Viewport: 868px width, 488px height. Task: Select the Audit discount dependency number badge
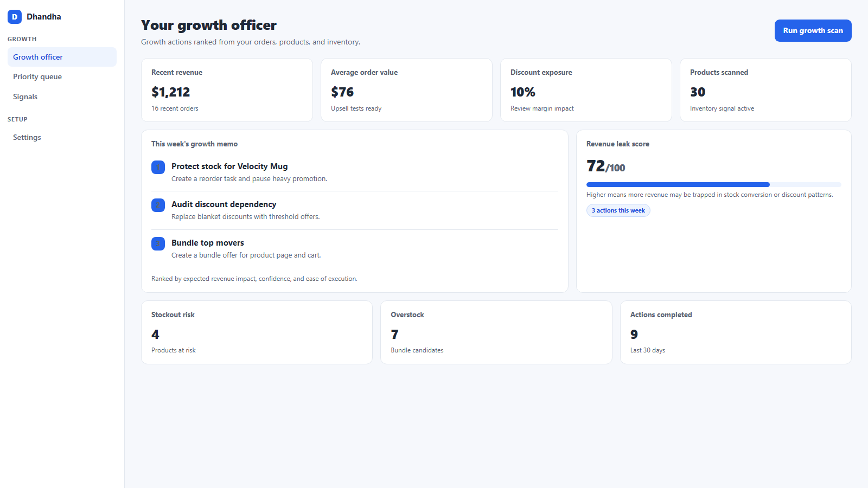coord(158,205)
